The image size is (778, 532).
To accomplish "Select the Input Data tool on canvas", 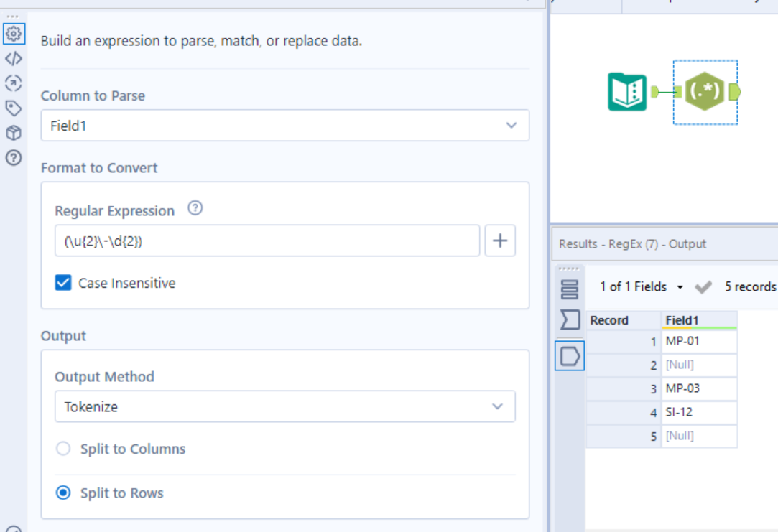I will [x=627, y=92].
